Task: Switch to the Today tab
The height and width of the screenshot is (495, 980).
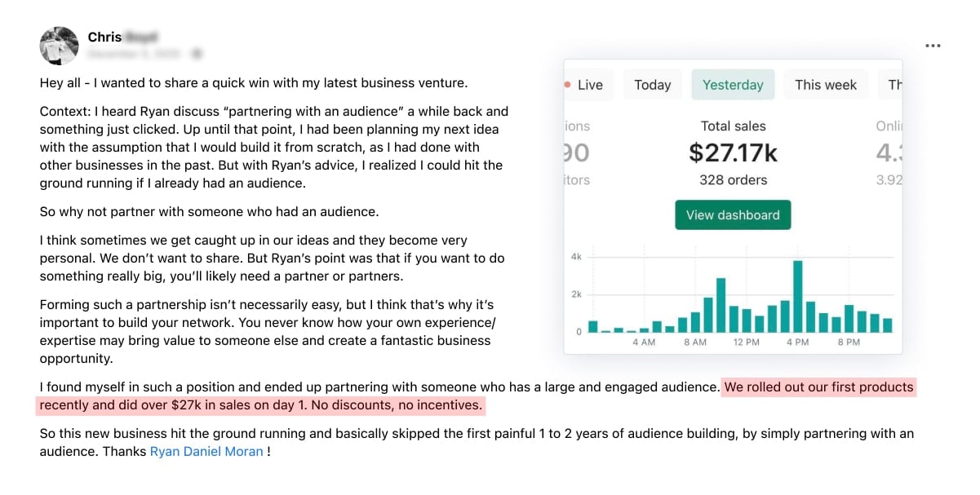Action: point(652,85)
